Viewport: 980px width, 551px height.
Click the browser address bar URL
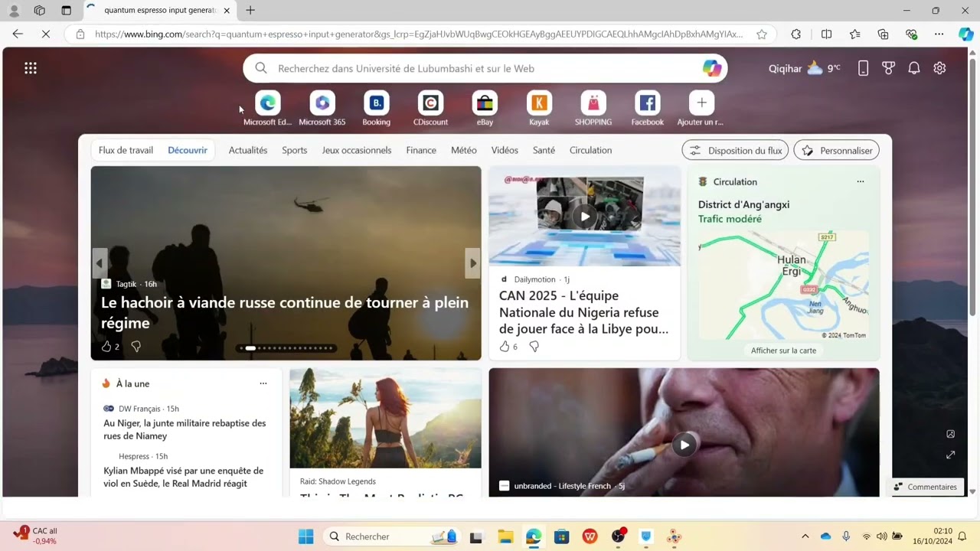[x=419, y=34]
